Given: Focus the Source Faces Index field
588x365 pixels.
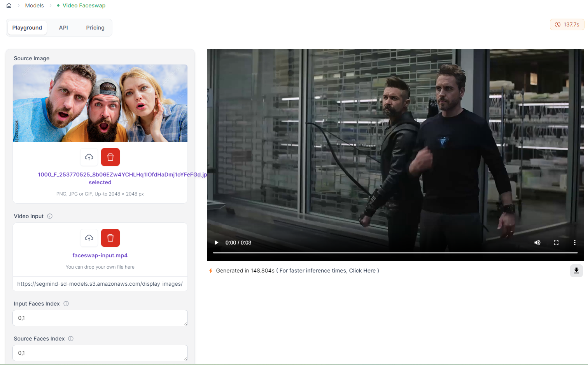Looking at the screenshot, I should pyautogui.click(x=100, y=353).
